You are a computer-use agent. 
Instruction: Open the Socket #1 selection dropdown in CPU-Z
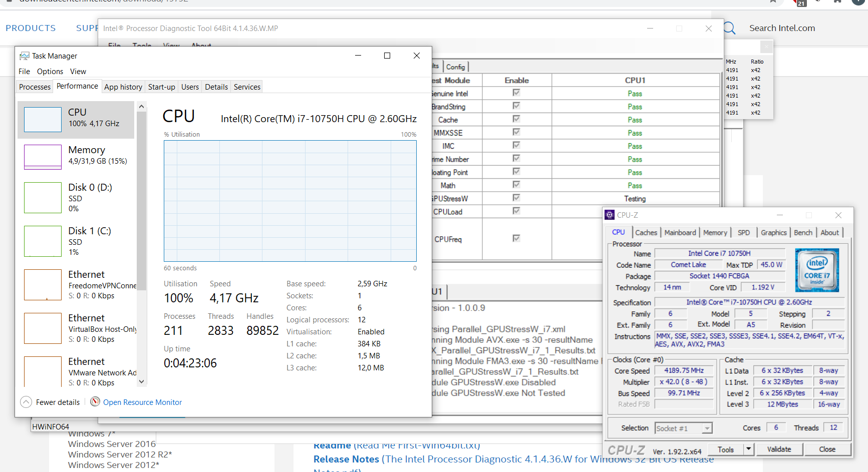click(x=707, y=428)
